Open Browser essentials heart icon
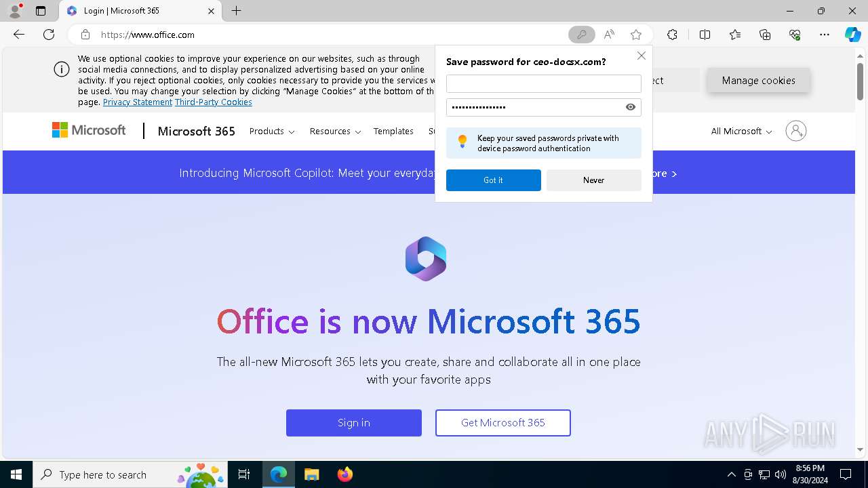The height and width of the screenshot is (488, 868). pos(795,35)
